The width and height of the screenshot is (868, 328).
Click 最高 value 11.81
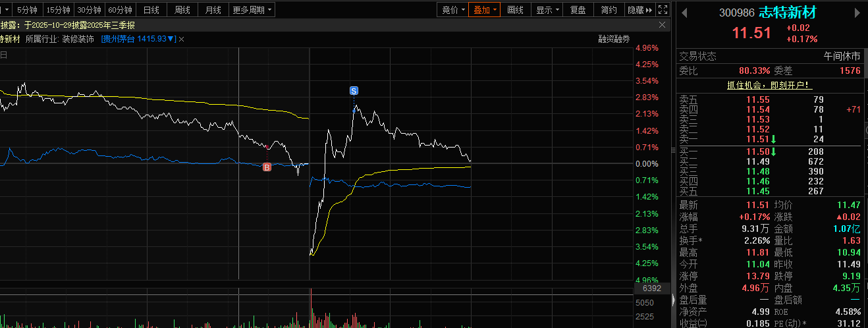click(757, 252)
